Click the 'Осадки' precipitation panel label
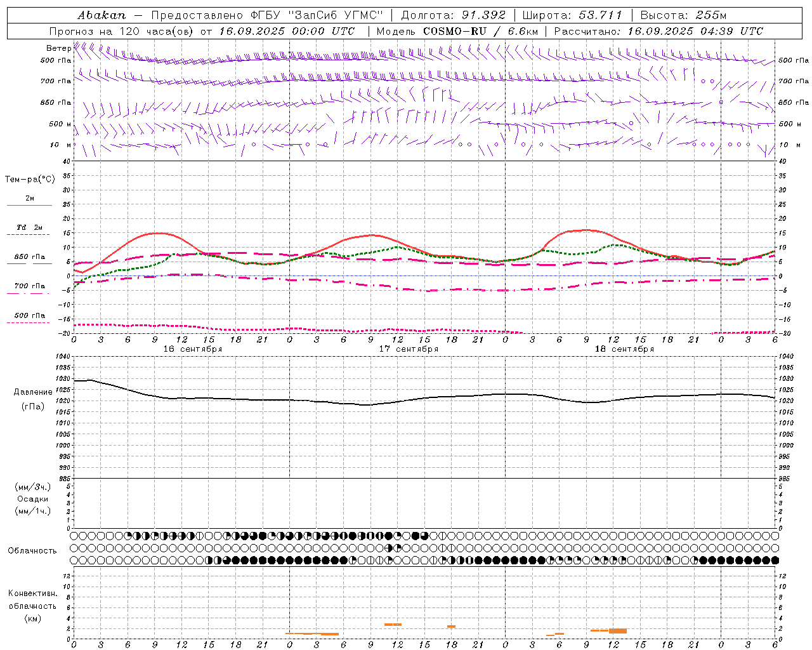Image resolution: width=812 pixels, height=650 pixels. pos(33,499)
